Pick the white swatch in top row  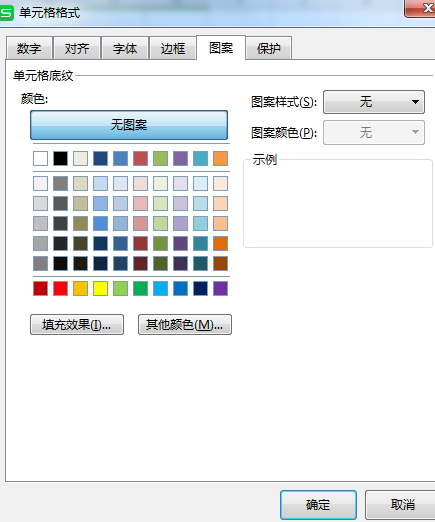pos(40,158)
